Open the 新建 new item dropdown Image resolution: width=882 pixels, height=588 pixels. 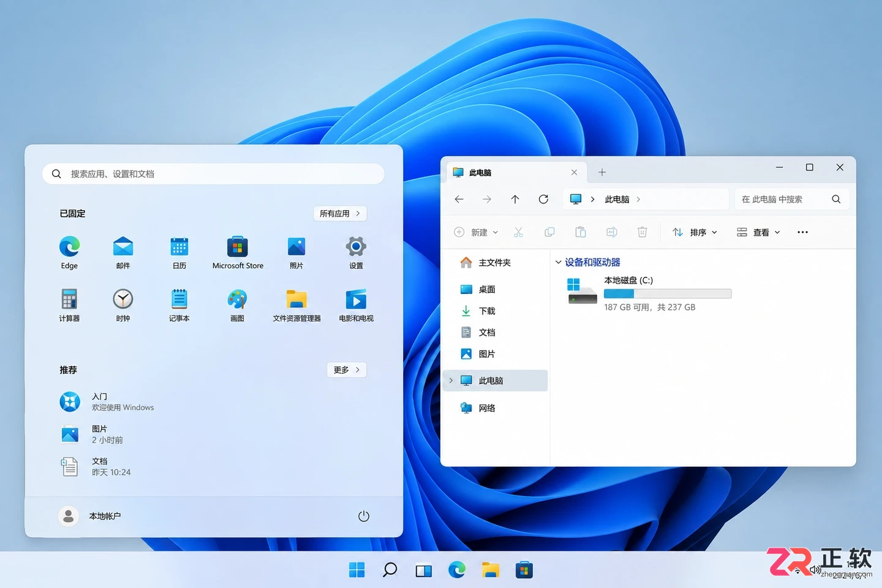pyautogui.click(x=476, y=232)
